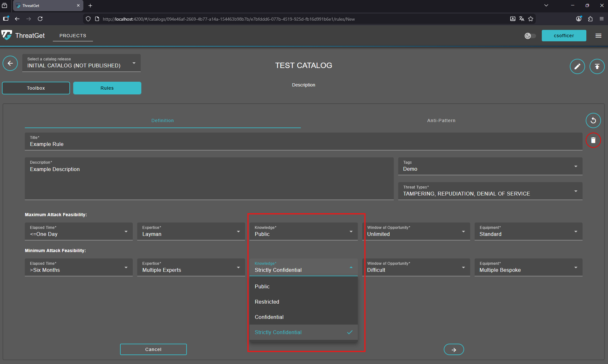Viewport: 608px width, 364px height.
Task: Click the back arrow circle button
Action: [10, 63]
